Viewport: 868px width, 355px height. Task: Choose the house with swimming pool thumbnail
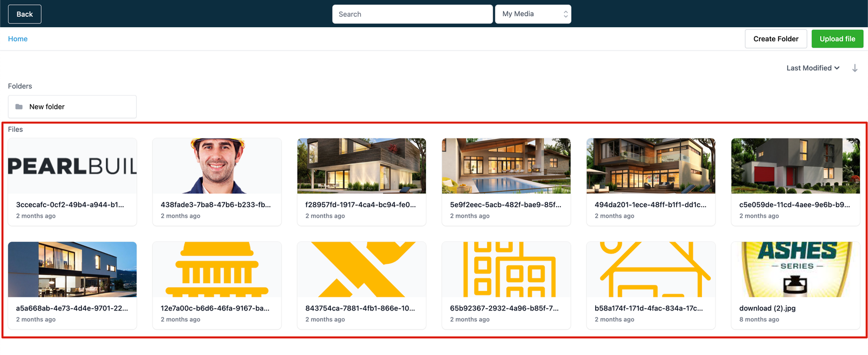click(506, 166)
